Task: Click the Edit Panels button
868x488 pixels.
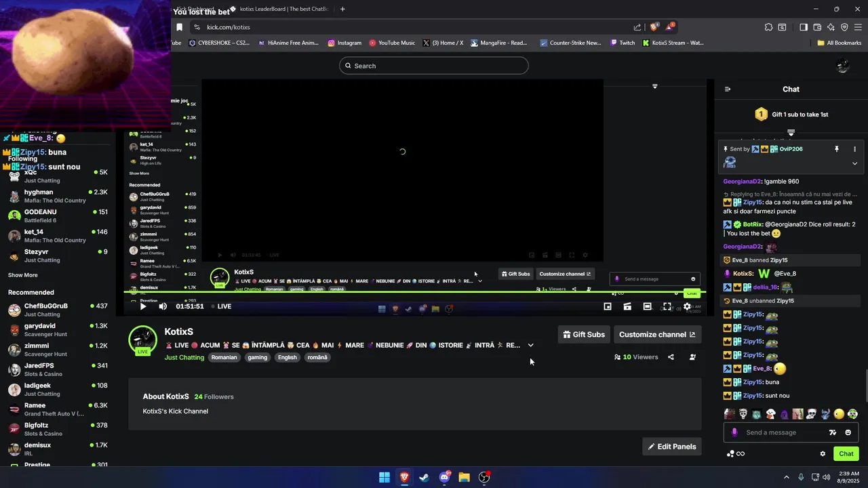Action: pos(671,446)
